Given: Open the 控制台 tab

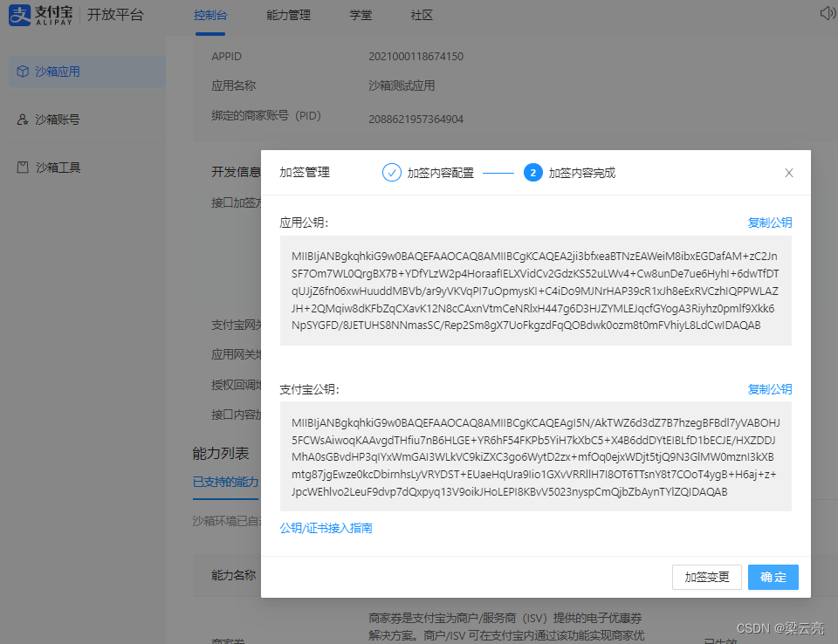Looking at the screenshot, I should [x=210, y=16].
